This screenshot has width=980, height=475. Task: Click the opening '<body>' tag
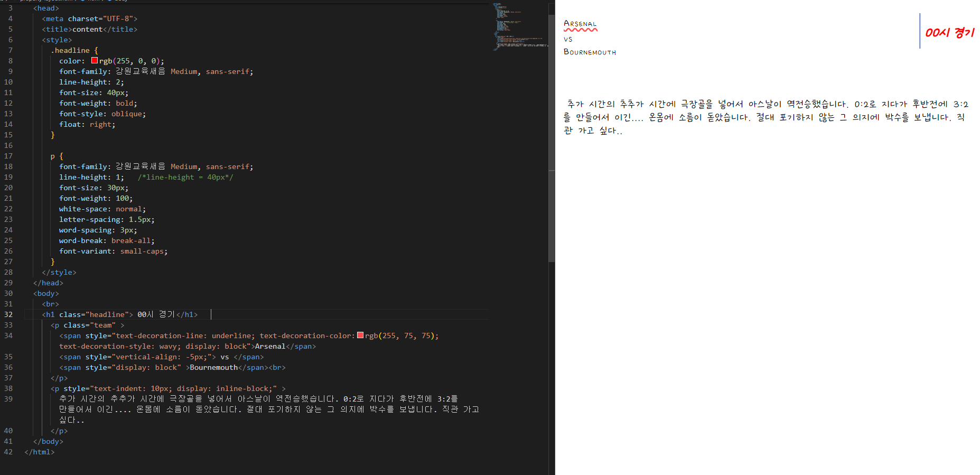(x=46, y=293)
